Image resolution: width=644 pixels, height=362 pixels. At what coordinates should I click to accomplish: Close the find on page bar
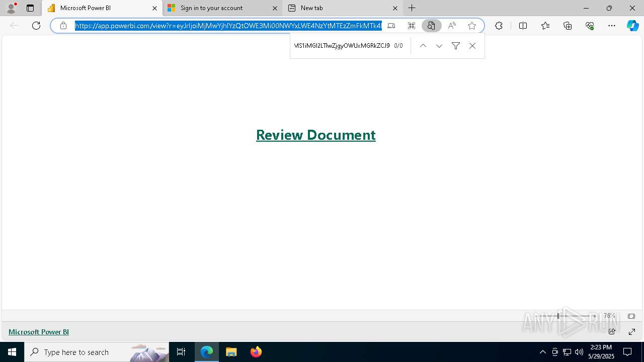472,46
